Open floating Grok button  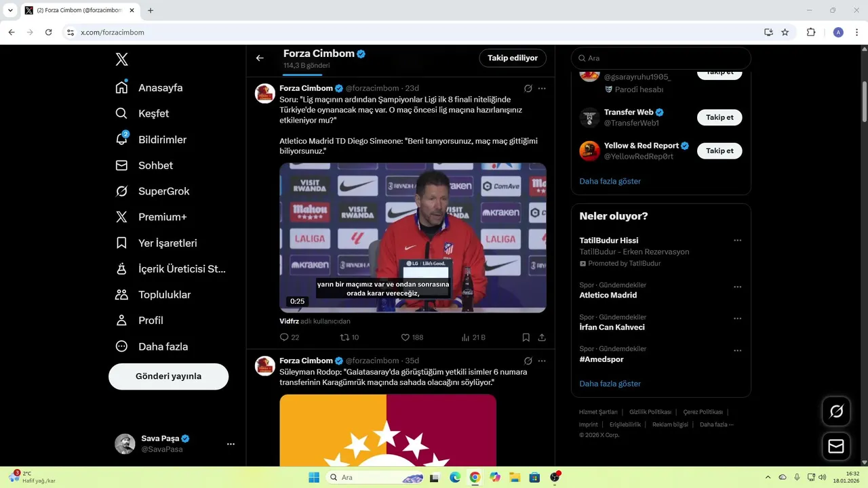pyautogui.click(x=836, y=411)
